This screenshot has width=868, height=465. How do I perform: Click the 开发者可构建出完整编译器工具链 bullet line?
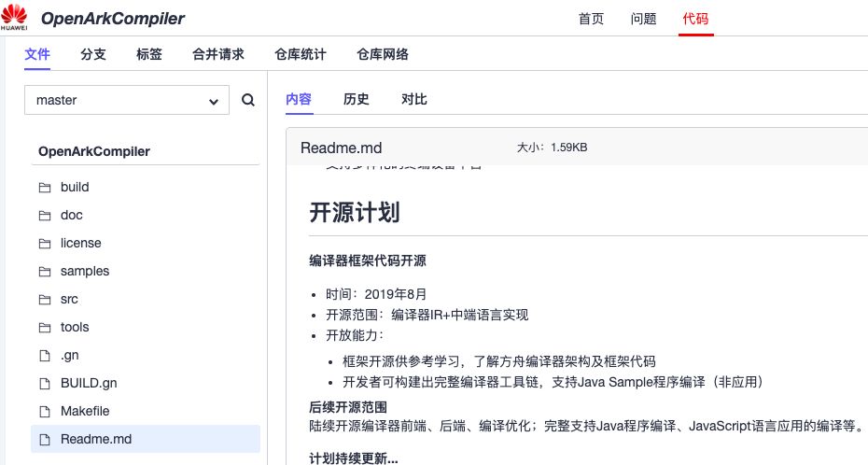tap(553, 382)
